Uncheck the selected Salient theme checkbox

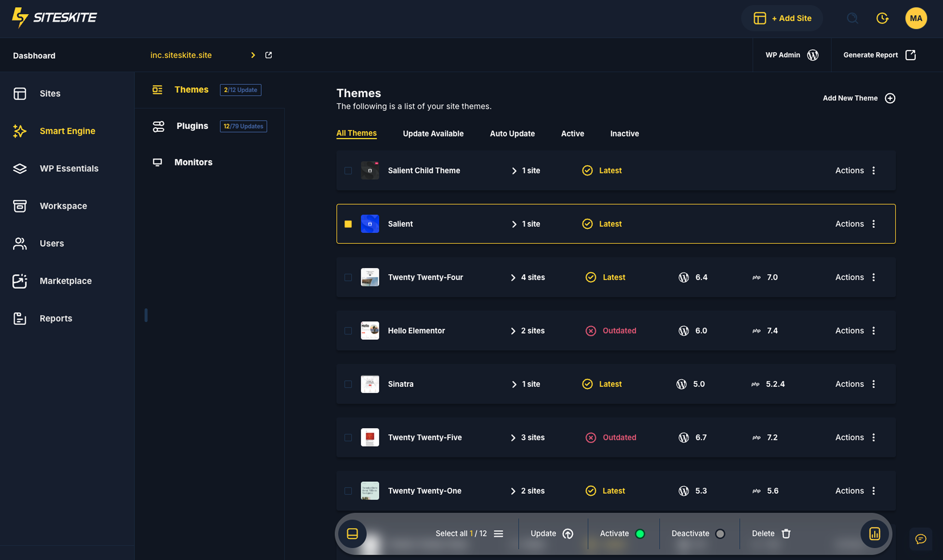(x=348, y=224)
